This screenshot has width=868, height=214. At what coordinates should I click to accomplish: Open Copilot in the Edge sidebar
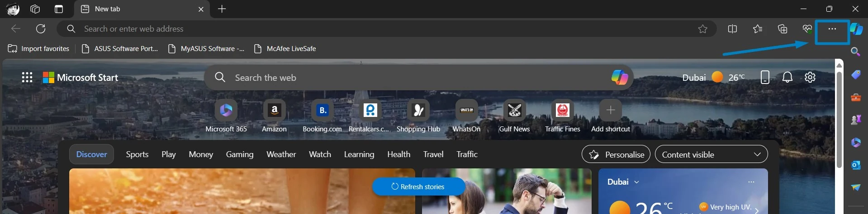click(x=856, y=29)
